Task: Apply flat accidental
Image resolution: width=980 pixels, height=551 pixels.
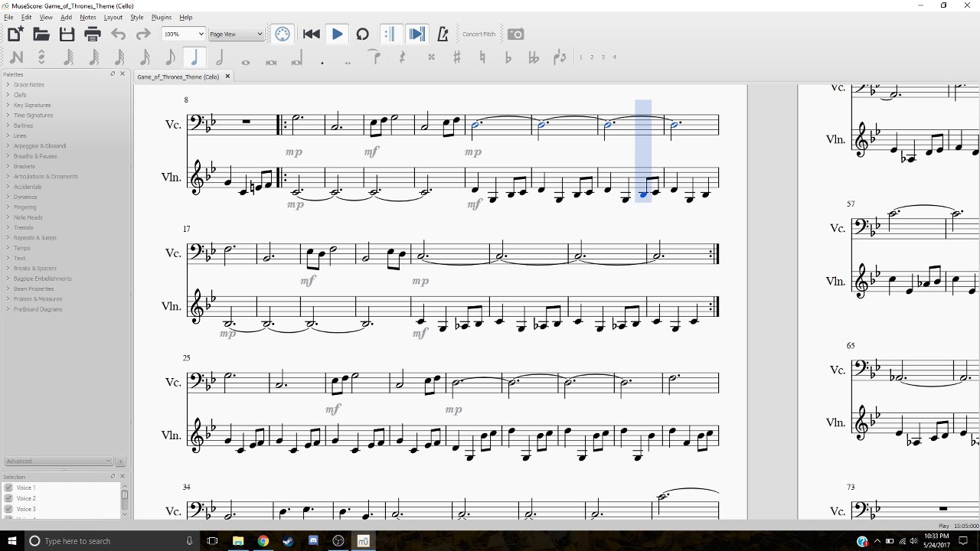Action: tap(508, 57)
